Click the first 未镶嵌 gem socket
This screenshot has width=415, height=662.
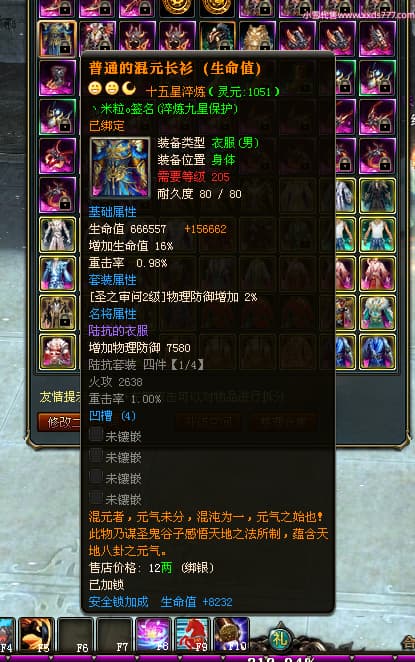pos(115,436)
